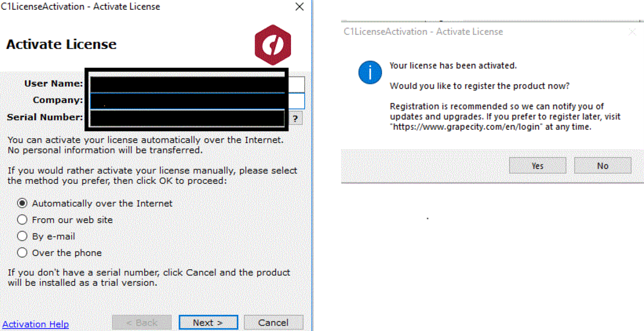Open the Activation Help link
644x331 pixels.
pyautogui.click(x=36, y=324)
